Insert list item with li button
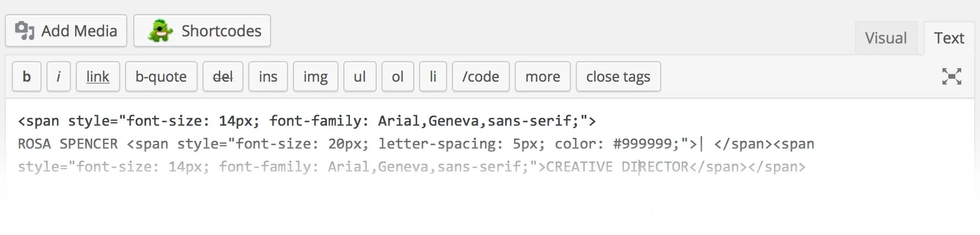This screenshot has height=235, width=980. click(x=433, y=76)
